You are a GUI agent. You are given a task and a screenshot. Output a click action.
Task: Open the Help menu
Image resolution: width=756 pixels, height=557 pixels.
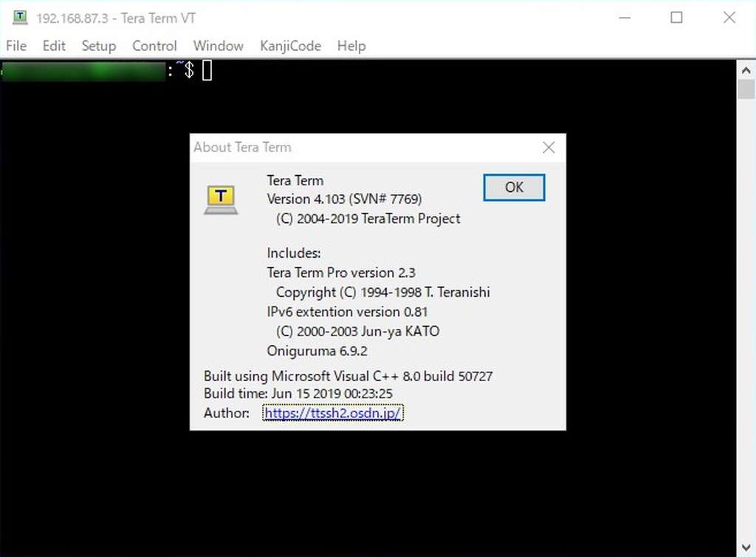[351, 46]
